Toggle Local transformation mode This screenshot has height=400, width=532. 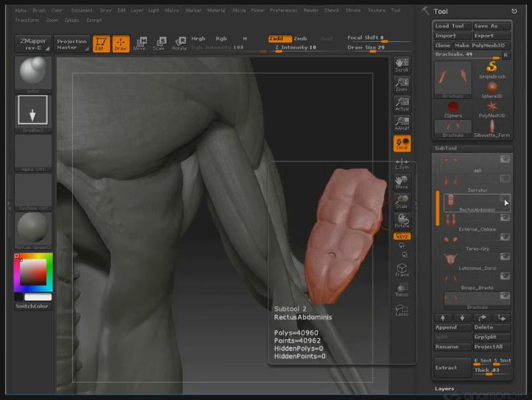tap(402, 143)
